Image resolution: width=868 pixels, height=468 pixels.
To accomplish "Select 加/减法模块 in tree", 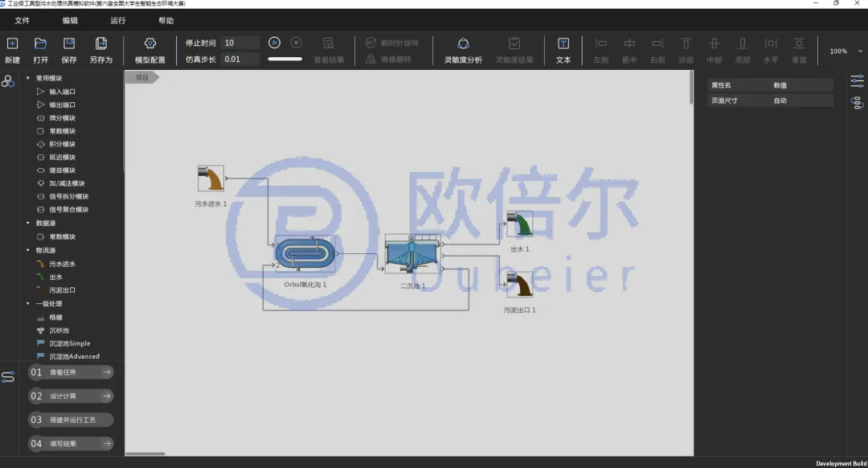I will (67, 183).
